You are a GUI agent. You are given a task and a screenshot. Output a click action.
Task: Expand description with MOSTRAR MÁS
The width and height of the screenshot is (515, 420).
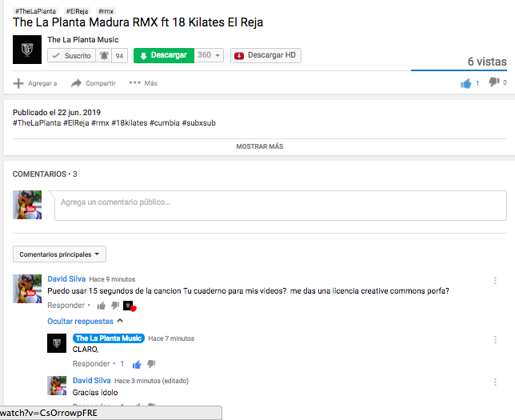[259, 146]
